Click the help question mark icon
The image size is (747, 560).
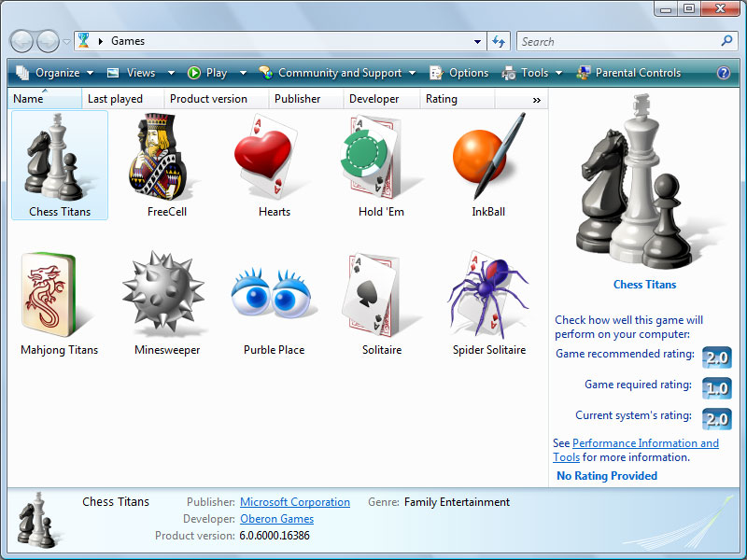pos(723,73)
